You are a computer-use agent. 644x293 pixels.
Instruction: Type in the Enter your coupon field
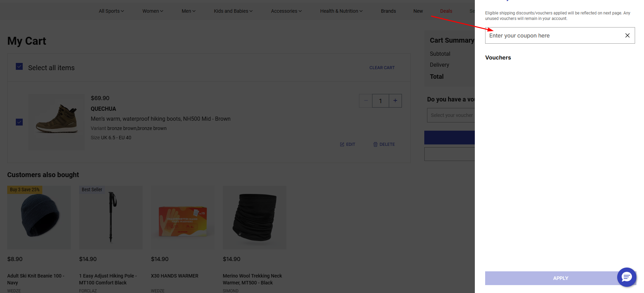point(554,35)
